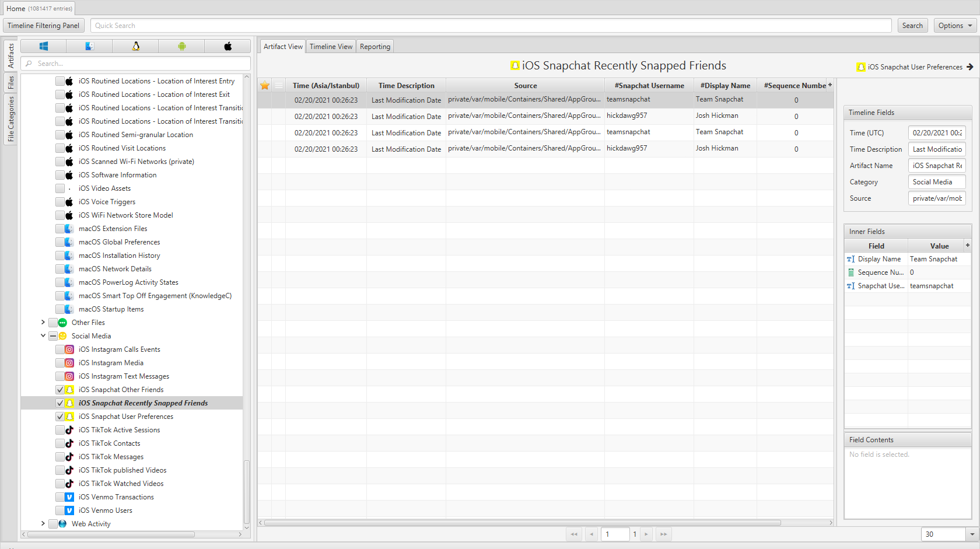Go to next page of results
The image size is (980, 549).
(646, 534)
